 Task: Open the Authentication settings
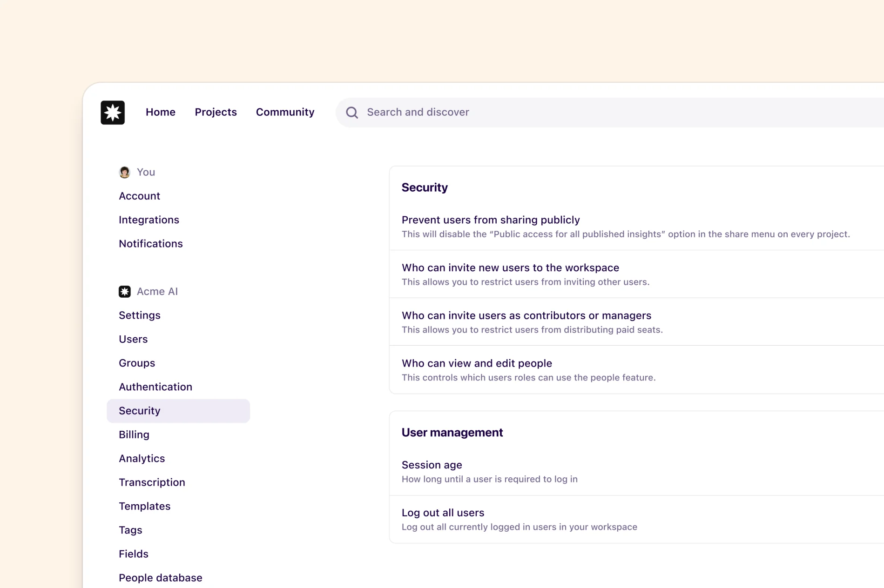[155, 387]
